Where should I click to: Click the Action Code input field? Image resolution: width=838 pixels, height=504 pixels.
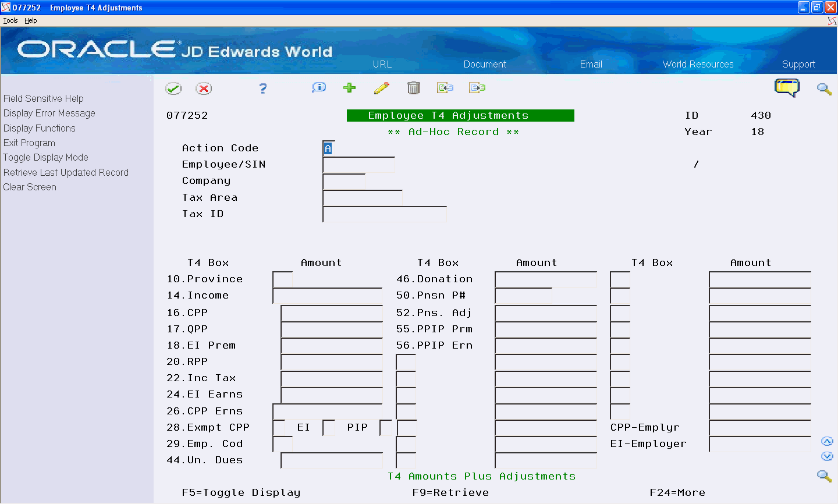pyautogui.click(x=329, y=148)
